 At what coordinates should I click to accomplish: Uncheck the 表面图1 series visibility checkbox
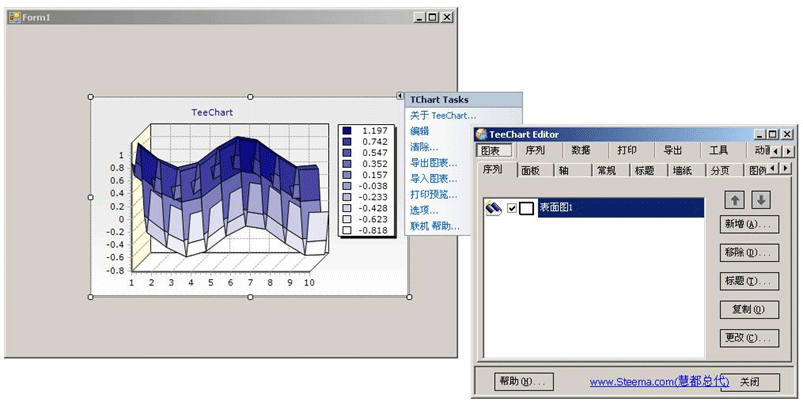(x=512, y=208)
